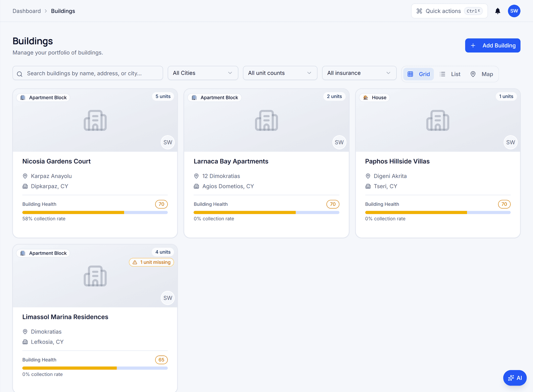Viewport: 533px width, 392px height.
Task: Click the 1 unit missing warning badge
Action: (x=152, y=262)
